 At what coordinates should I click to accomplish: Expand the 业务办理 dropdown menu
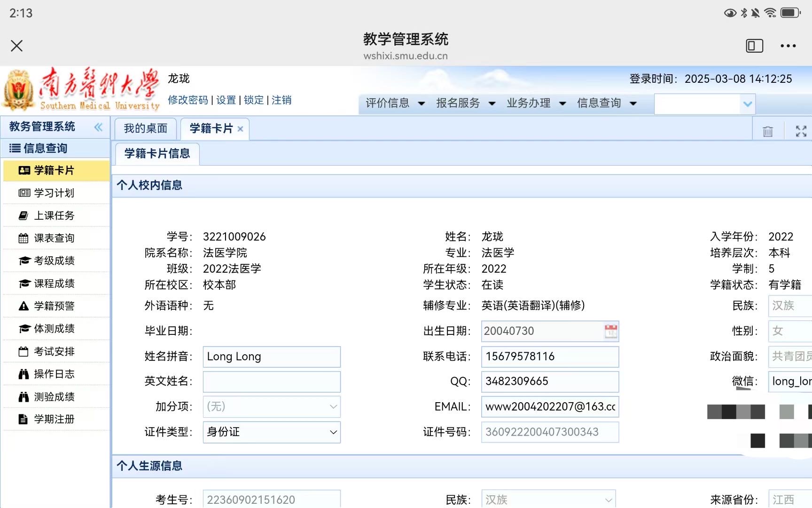tap(536, 103)
